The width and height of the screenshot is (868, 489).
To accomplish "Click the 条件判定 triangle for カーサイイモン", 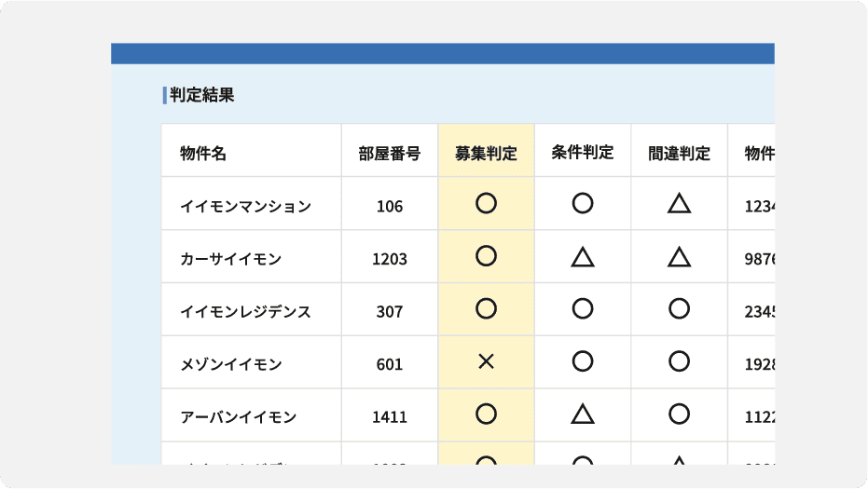I will 583,257.
